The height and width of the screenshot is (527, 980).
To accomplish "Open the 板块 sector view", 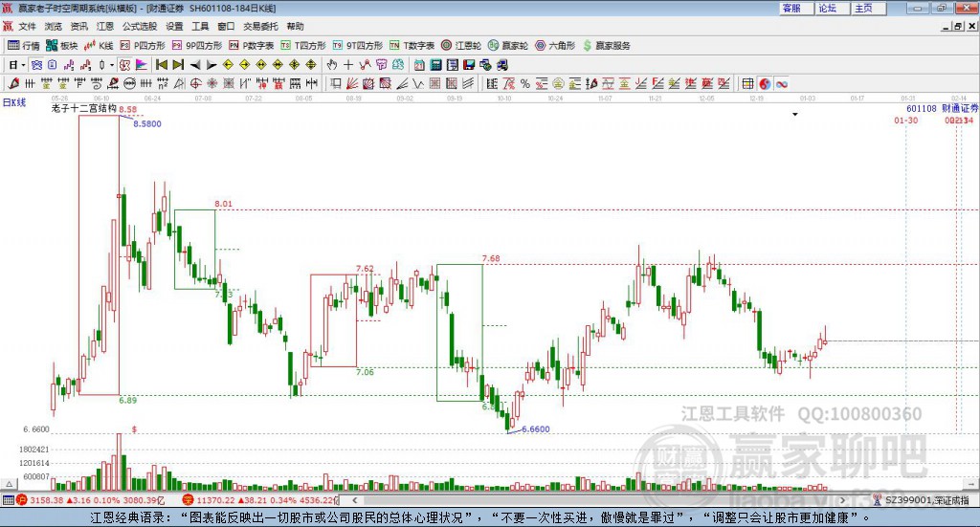I will pos(61,46).
